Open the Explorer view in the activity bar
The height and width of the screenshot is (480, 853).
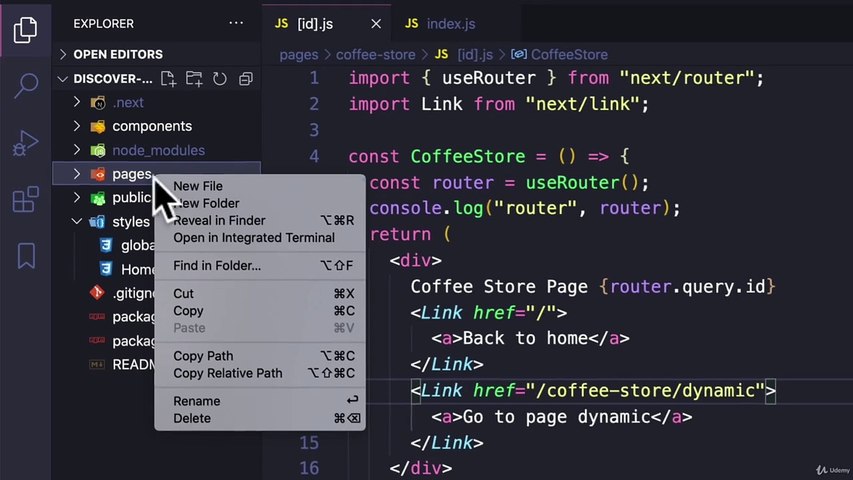pyautogui.click(x=25, y=29)
